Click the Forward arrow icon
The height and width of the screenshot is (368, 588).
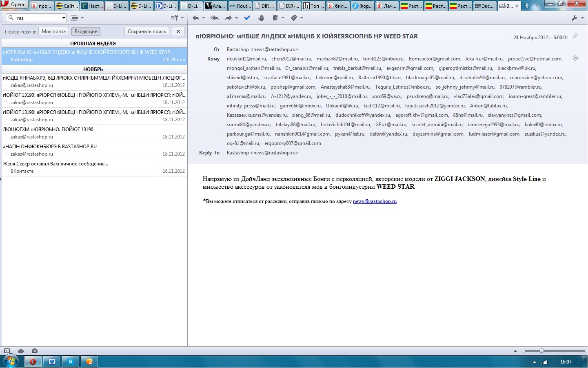click(x=229, y=18)
